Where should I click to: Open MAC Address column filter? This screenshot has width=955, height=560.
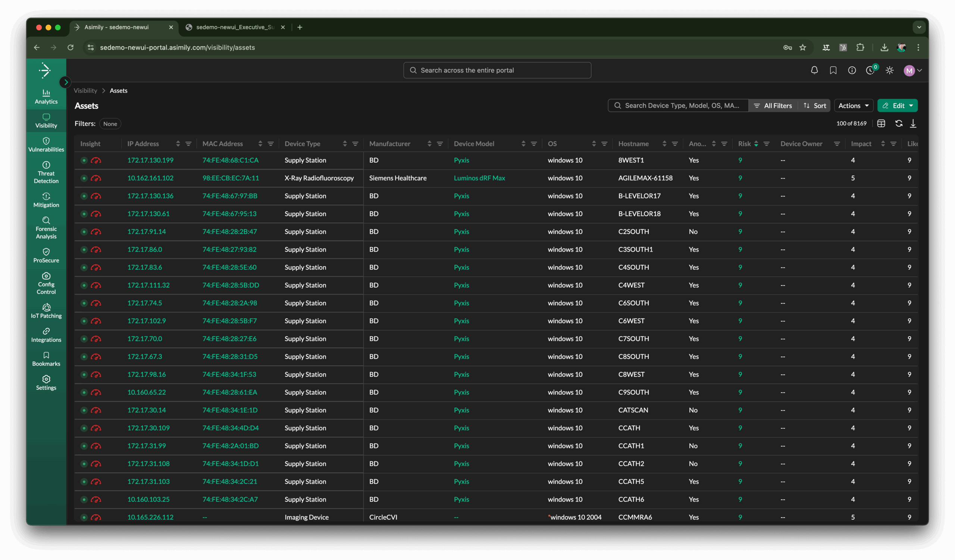pos(270,144)
